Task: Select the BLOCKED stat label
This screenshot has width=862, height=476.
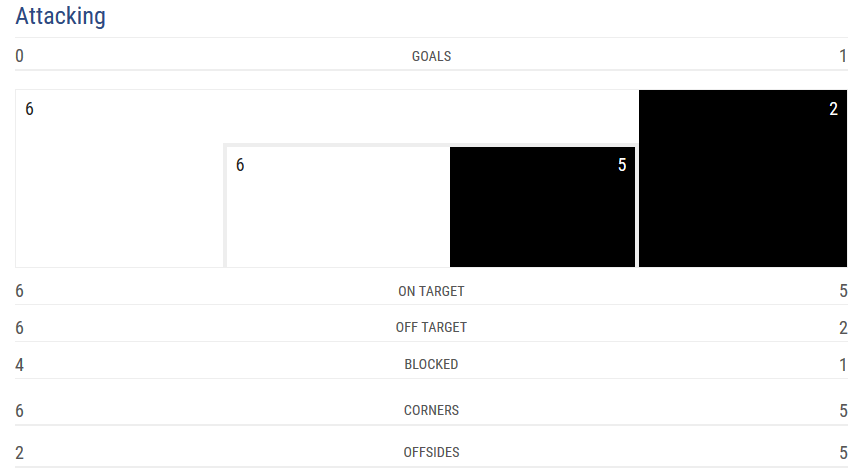Action: point(431,364)
